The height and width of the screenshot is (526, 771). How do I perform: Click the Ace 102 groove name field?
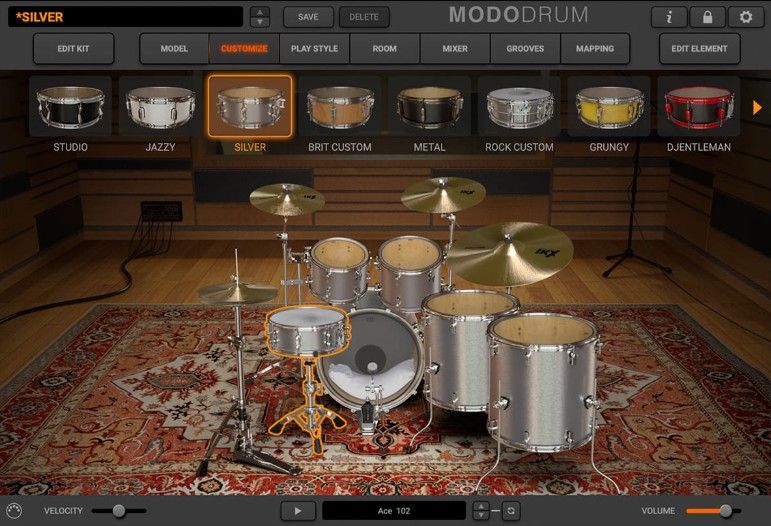(x=394, y=510)
